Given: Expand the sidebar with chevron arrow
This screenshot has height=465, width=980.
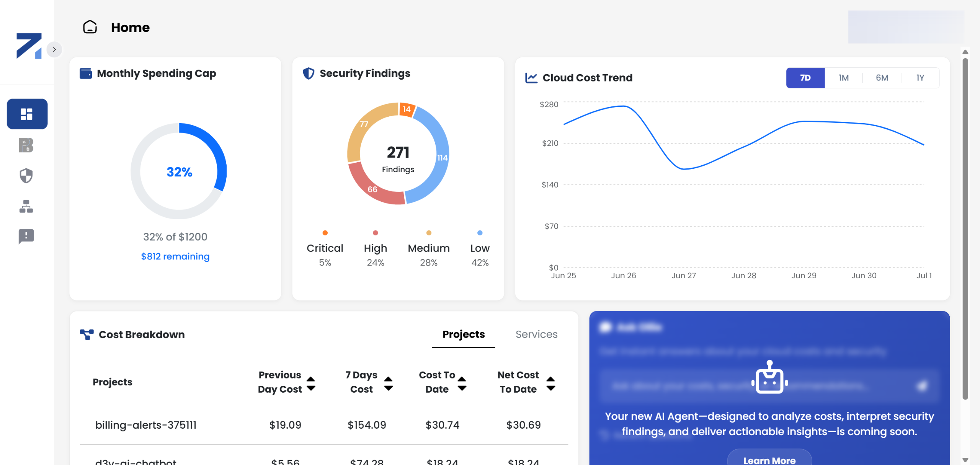Looking at the screenshot, I should 54,49.
